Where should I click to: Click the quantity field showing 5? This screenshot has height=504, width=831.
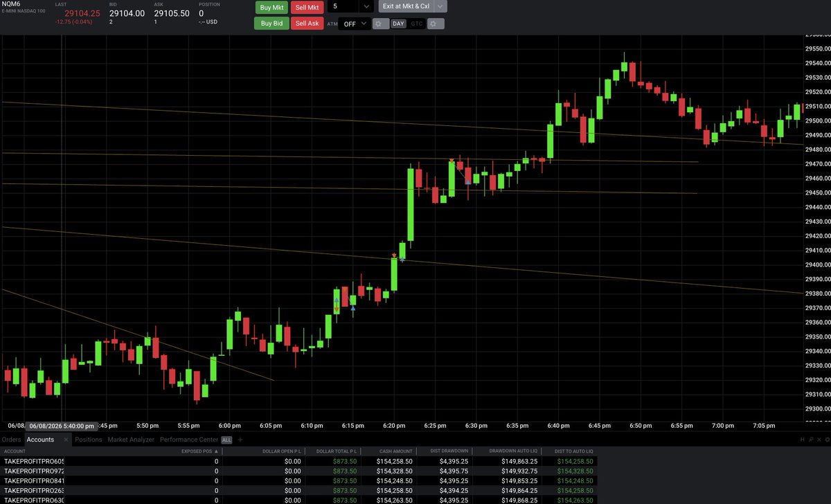tap(342, 6)
